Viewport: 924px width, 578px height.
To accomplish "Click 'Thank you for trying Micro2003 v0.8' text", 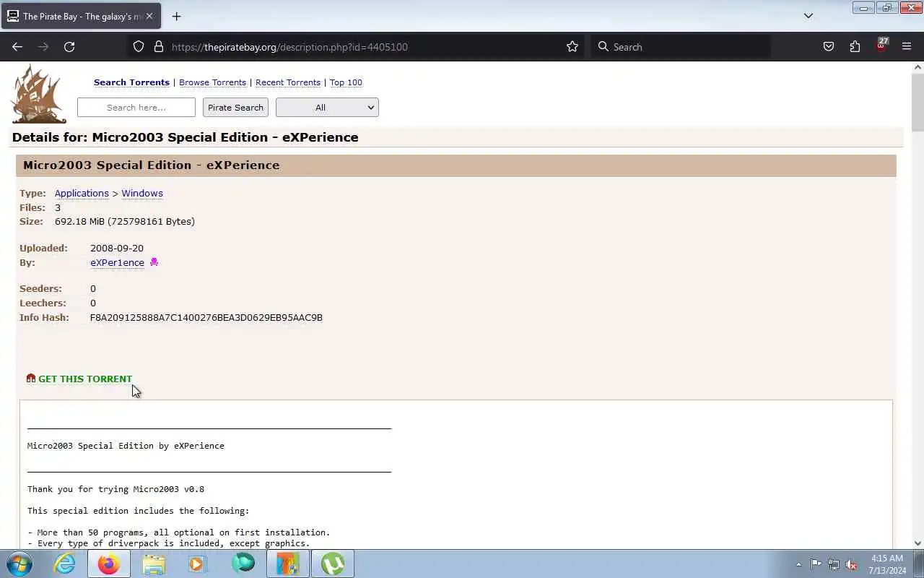I will [x=115, y=489].
